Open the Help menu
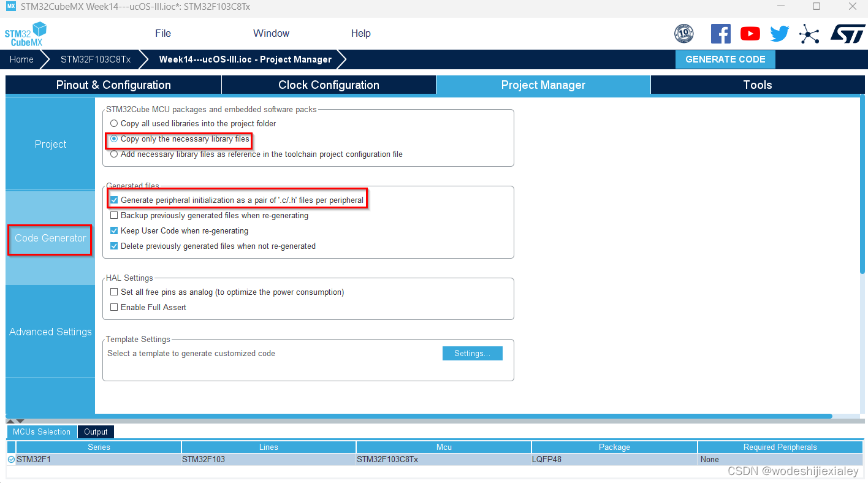 click(360, 34)
